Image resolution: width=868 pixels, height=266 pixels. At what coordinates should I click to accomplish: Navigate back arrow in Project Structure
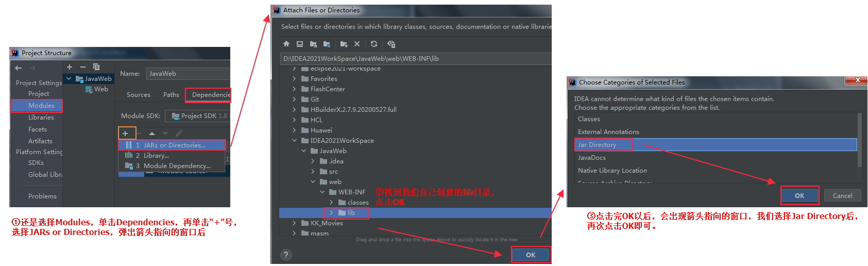click(19, 68)
